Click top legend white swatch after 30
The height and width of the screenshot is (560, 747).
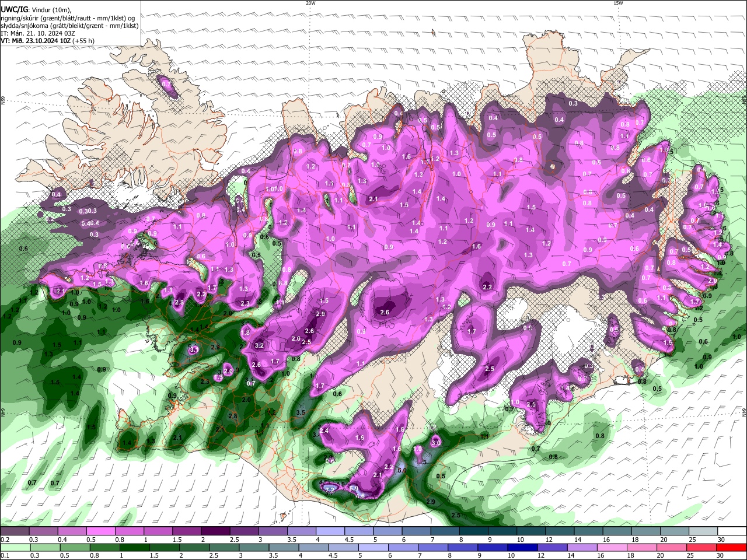pos(732,531)
